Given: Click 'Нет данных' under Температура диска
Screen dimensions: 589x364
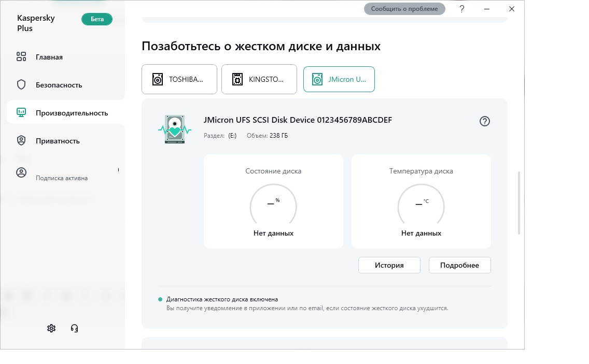Looking at the screenshot, I should [421, 233].
